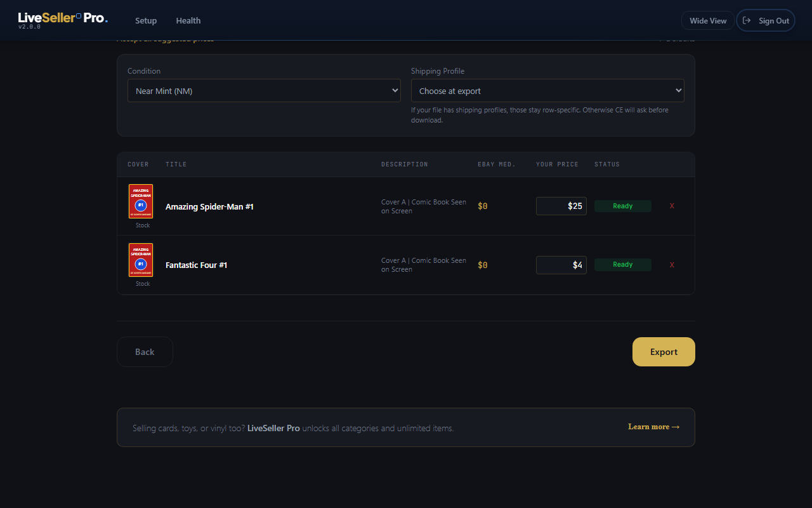
Task: Click the COVER column header
Action: 138,164
